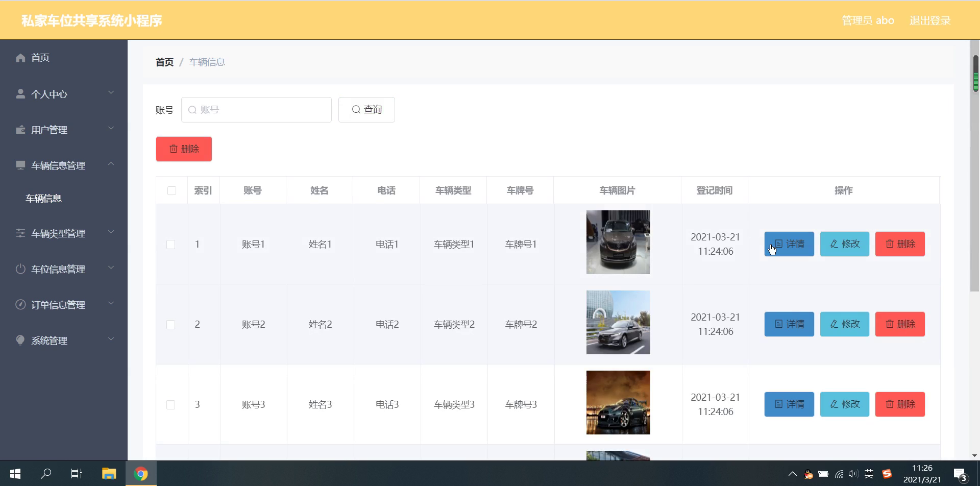Click the compass icon beside 订单信息管理
Screen dimensions: 980x486
[x=20, y=305]
